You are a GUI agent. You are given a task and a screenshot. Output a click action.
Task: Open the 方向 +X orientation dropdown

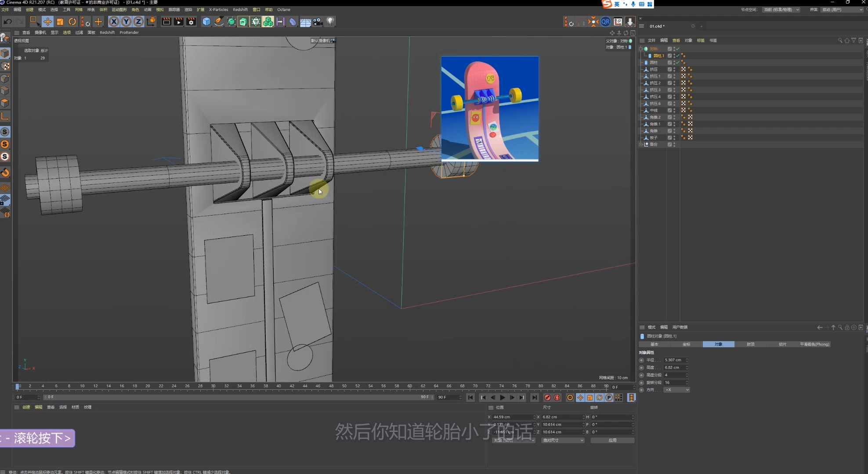coord(676,390)
